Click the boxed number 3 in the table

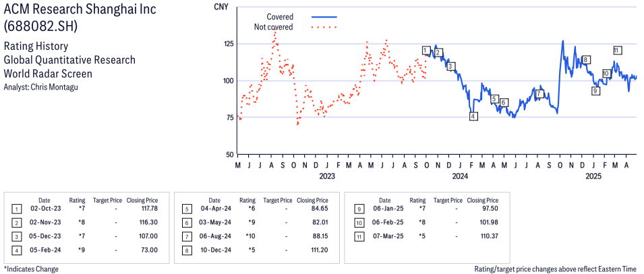click(x=16, y=236)
